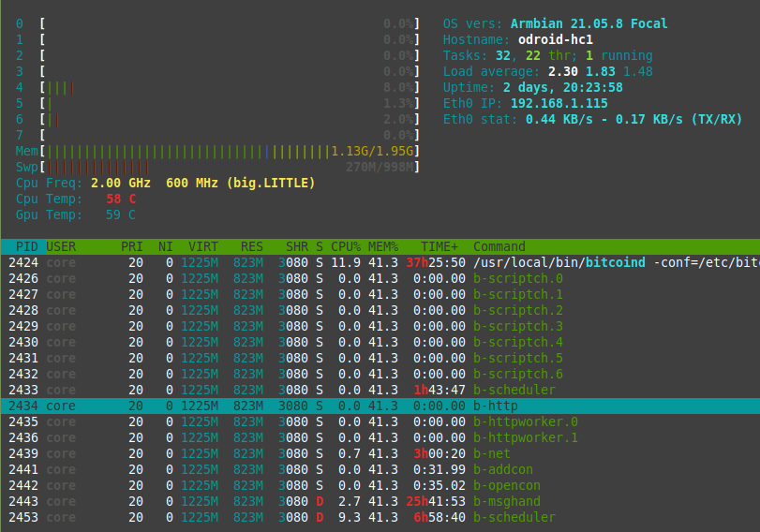Select the b-addcon process row

[380, 470]
